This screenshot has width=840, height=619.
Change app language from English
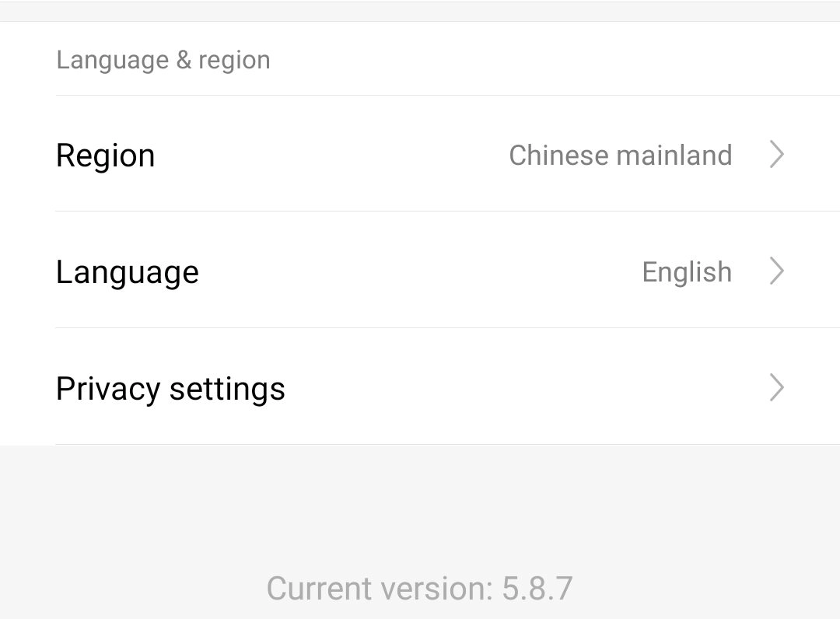point(686,272)
